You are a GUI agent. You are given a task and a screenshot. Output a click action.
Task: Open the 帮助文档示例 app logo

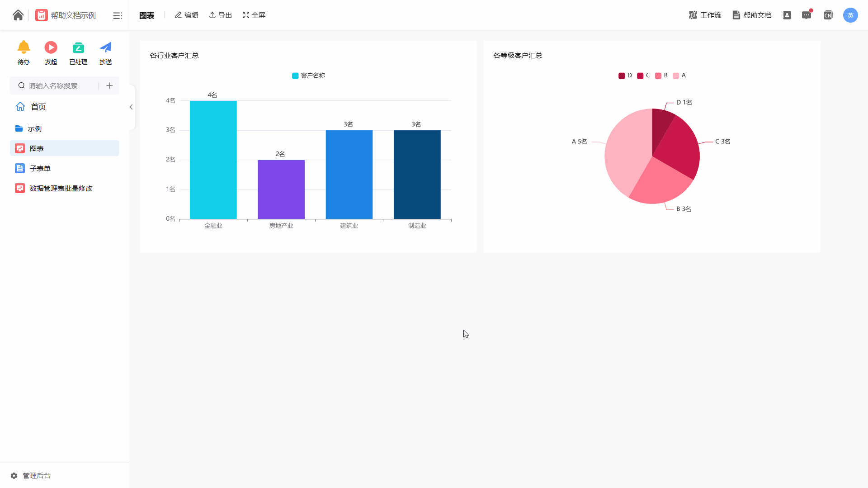[x=42, y=15]
